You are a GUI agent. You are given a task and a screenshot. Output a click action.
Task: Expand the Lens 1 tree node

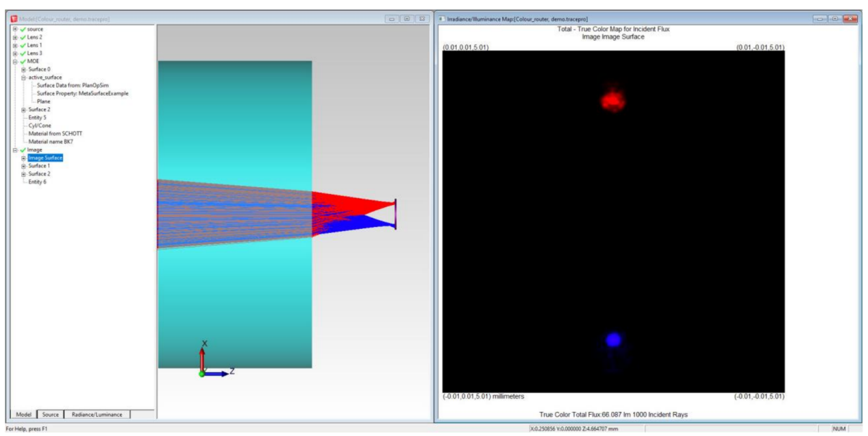pyautogui.click(x=16, y=45)
